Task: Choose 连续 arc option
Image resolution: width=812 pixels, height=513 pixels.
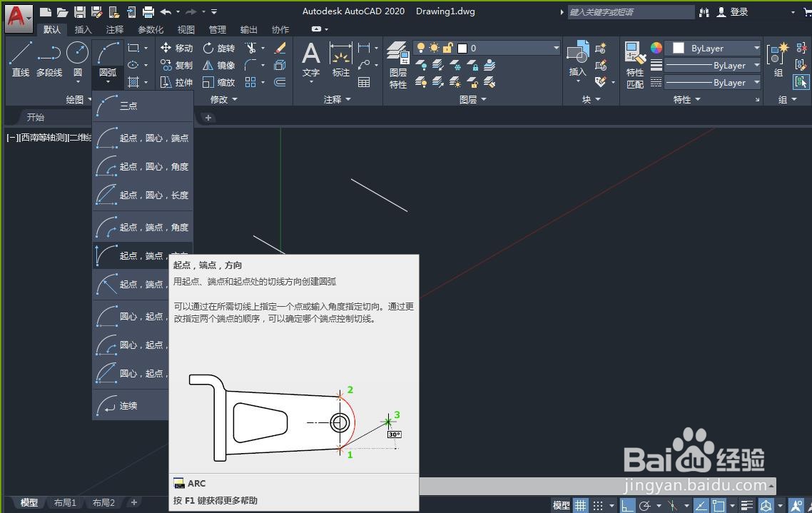Action: (131, 405)
